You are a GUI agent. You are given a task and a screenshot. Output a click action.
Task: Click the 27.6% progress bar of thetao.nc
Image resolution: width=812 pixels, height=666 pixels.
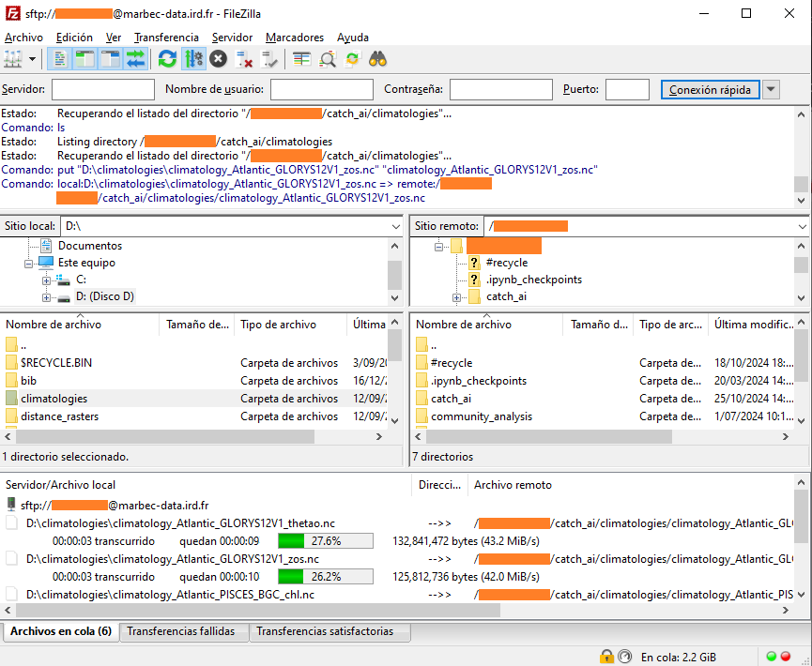(325, 541)
